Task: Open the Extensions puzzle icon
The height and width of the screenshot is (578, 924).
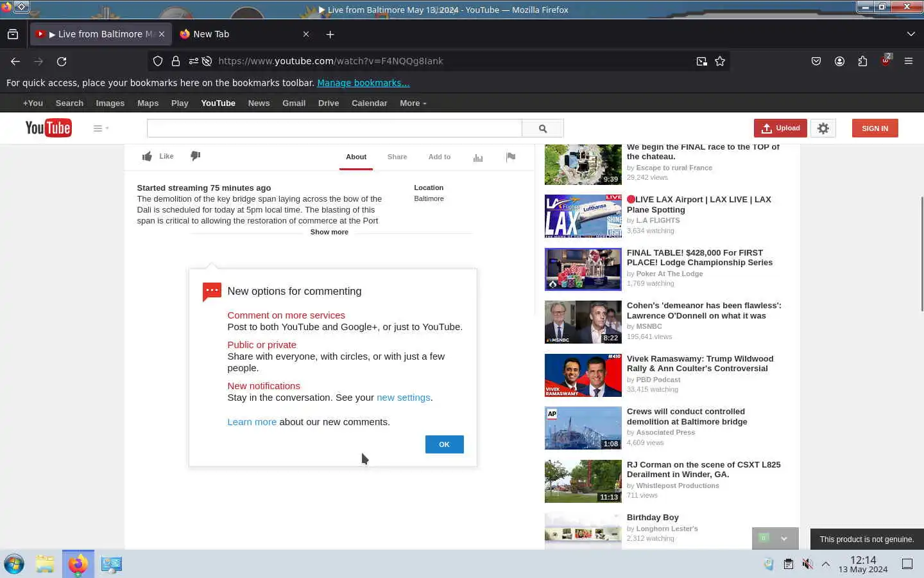Action: [862, 61]
